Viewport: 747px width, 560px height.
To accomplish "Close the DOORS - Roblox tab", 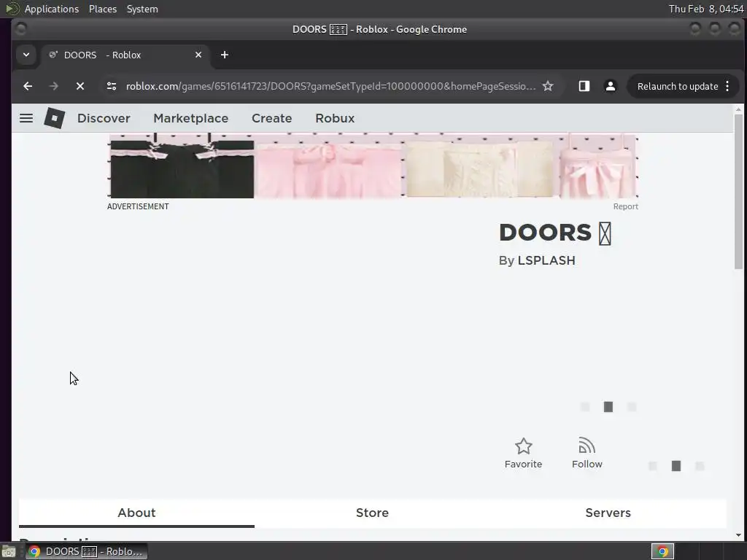I will tap(198, 55).
